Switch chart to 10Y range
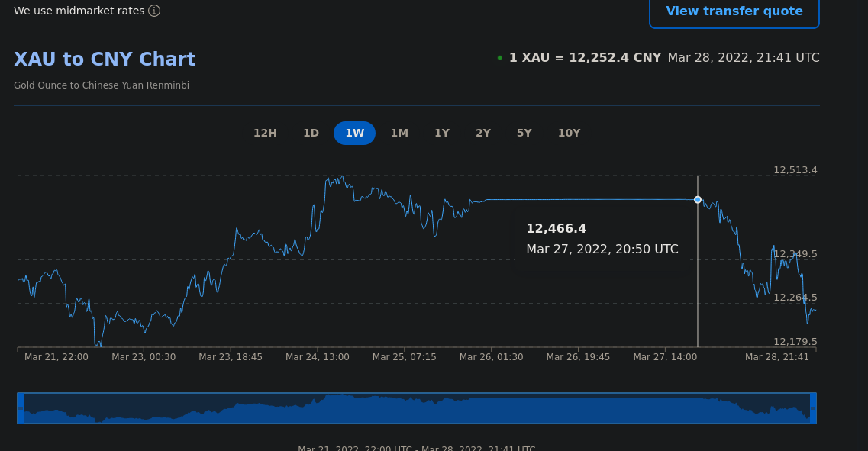 click(569, 133)
